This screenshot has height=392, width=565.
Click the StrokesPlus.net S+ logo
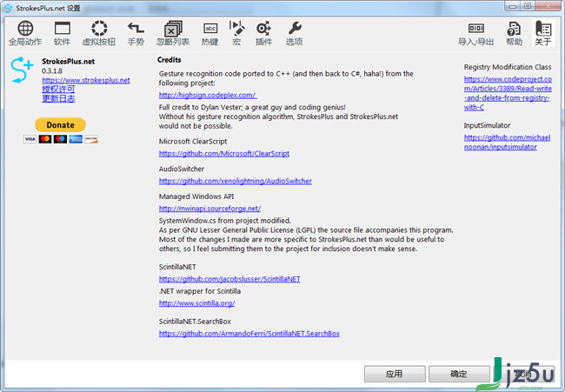tap(22, 70)
